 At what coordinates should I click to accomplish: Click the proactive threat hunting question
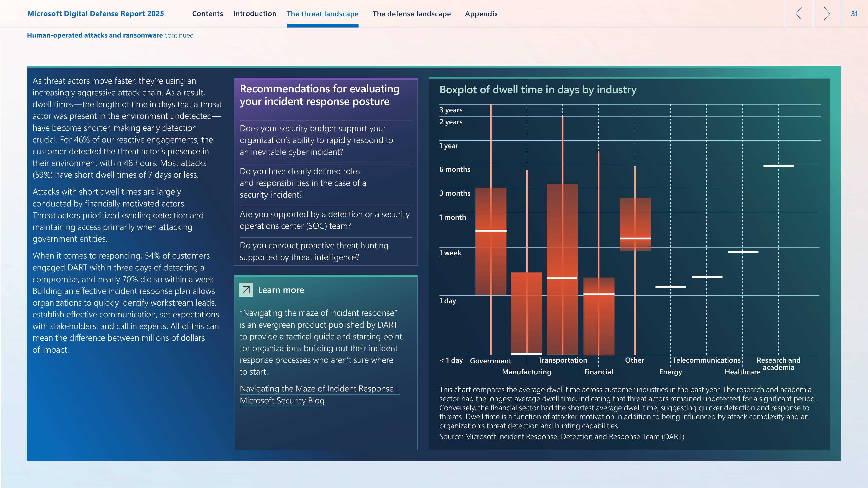coord(314,251)
